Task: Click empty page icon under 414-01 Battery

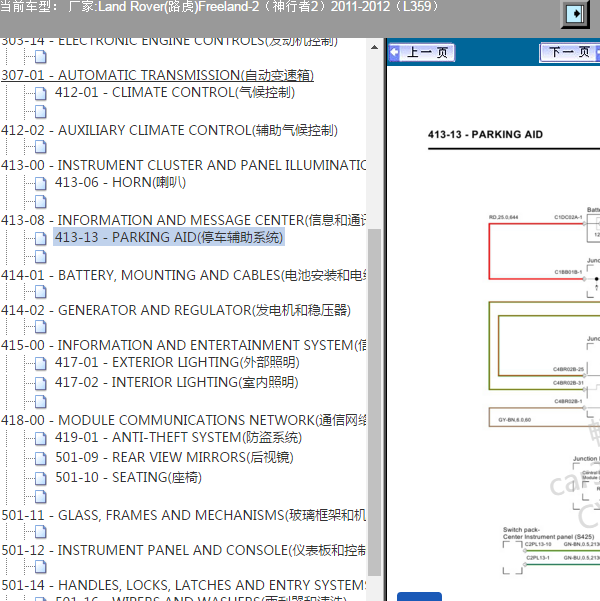Action: [41, 292]
